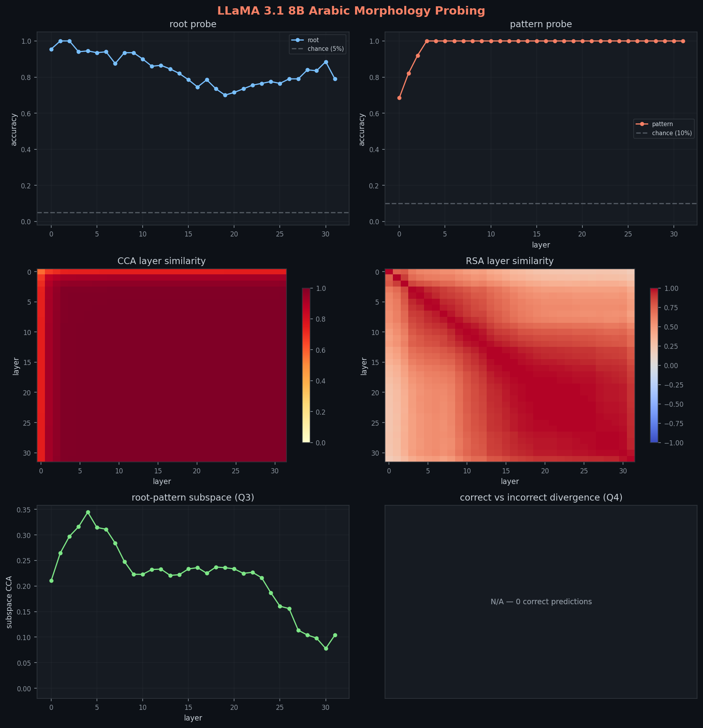Click the 'accuracy' y-axis label of pattern probe
The height and width of the screenshot is (728, 703).
(362, 129)
